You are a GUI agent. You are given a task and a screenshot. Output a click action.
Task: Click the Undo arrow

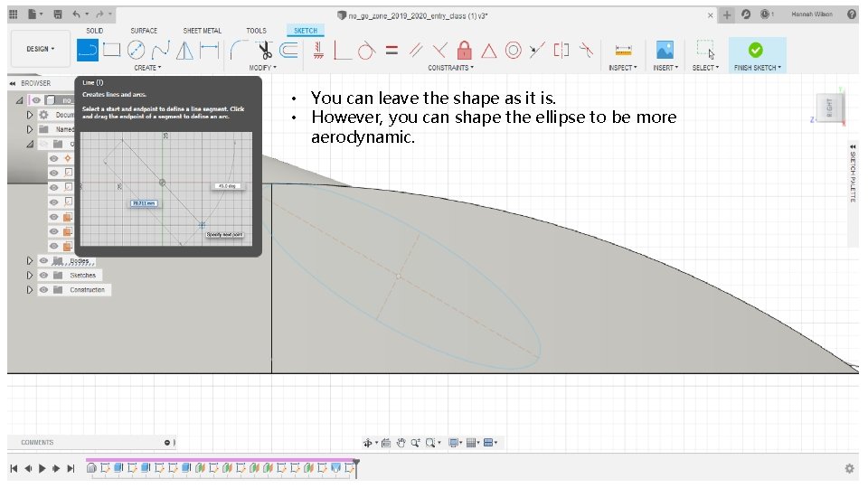[x=76, y=14]
